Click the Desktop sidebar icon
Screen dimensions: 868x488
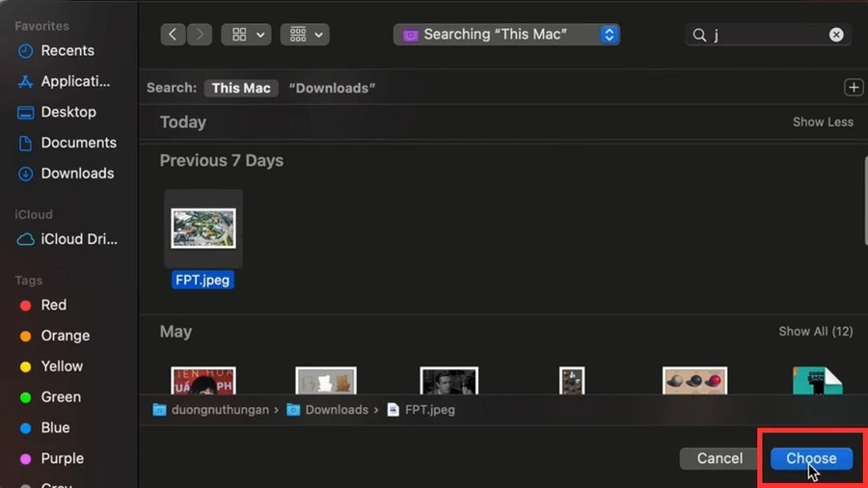pyautogui.click(x=25, y=112)
